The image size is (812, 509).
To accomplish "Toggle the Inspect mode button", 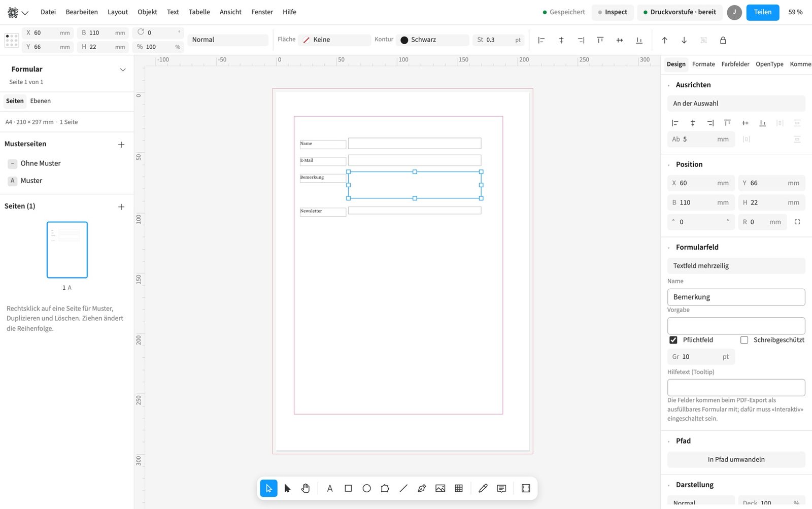I will tap(613, 12).
